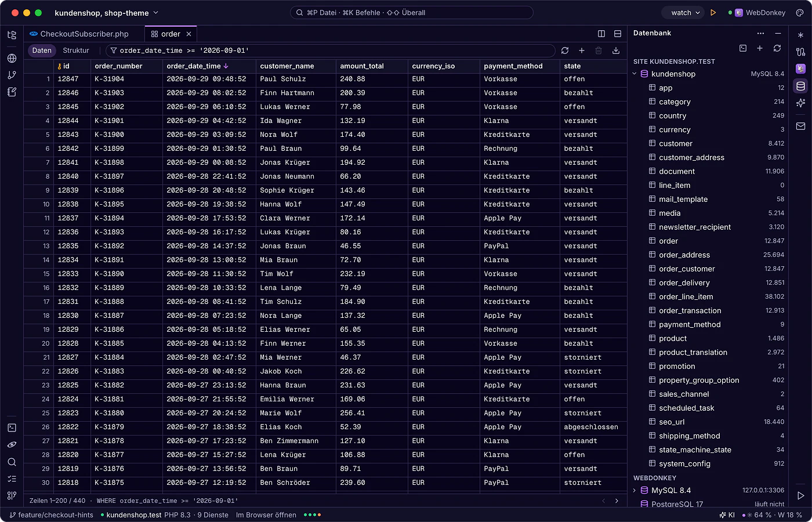Switch to the Struktur view
The image size is (812, 522).
tap(76, 50)
